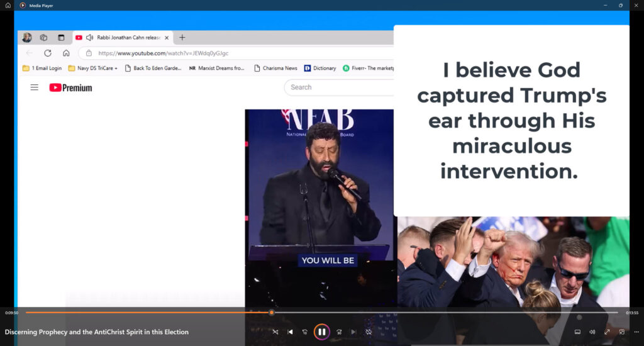Image resolution: width=644 pixels, height=346 pixels.
Task: Open the Charisma News bookmark
Action: [275, 68]
